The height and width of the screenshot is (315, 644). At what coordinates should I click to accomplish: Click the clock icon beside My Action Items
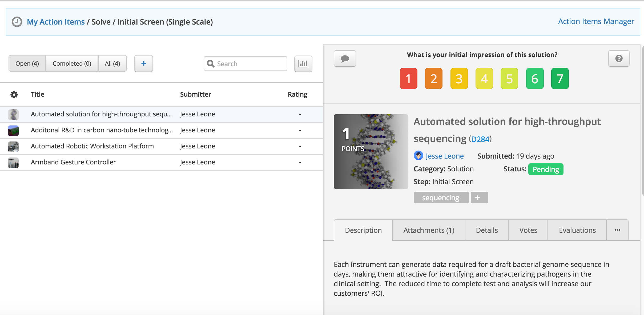17,22
